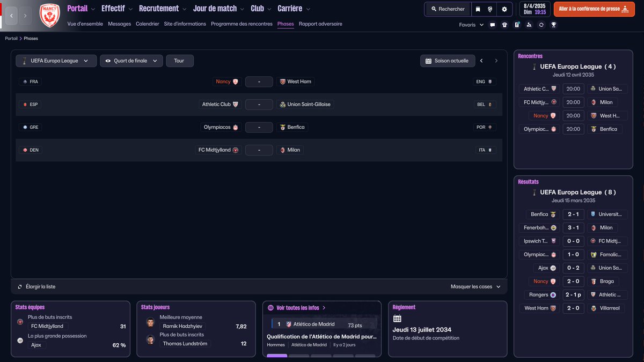Open the Quart de finale stage dropdown
This screenshot has height=362, width=644.
click(131, 61)
